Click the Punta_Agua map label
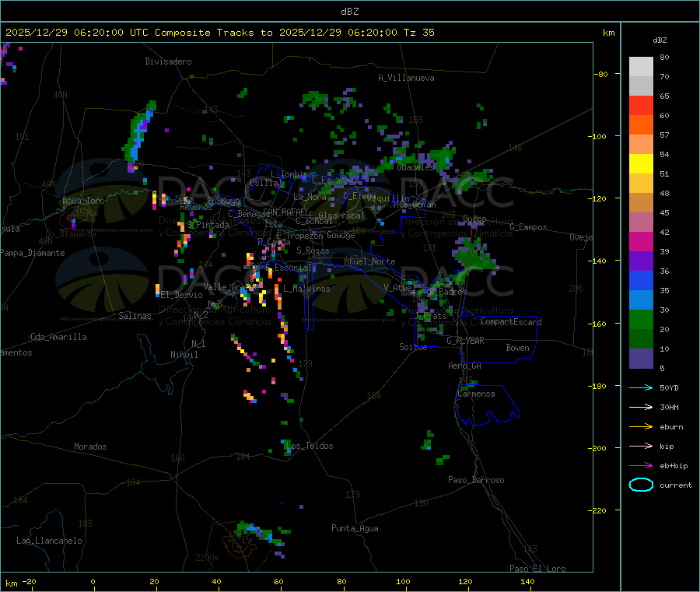 (x=355, y=528)
